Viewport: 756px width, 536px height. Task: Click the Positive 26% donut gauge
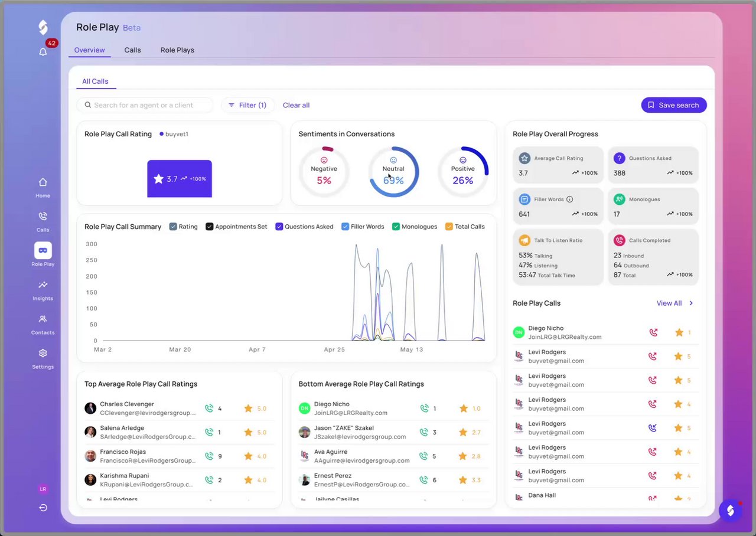[463, 172]
